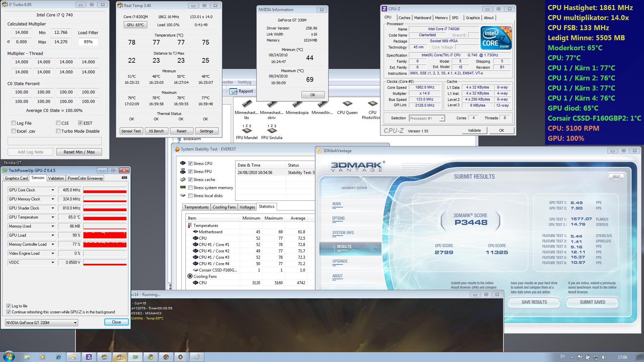Switch to EVEREST orange info taskbar icon
This screenshot has height=362, width=644.
pos(166,357)
